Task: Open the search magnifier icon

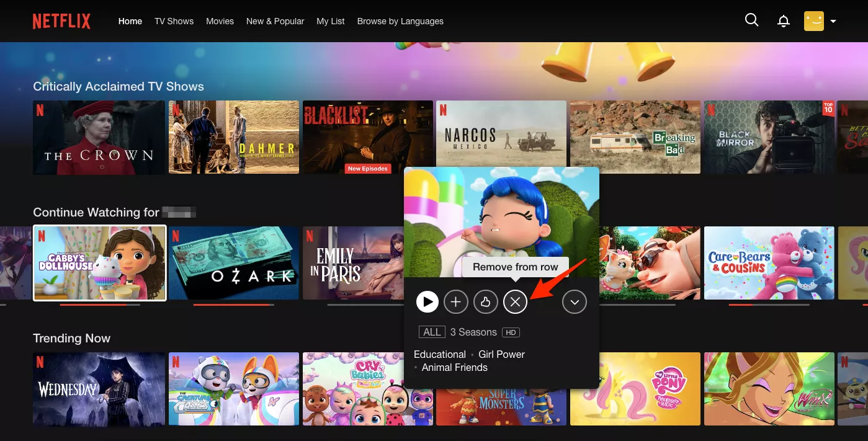Action: (x=751, y=20)
